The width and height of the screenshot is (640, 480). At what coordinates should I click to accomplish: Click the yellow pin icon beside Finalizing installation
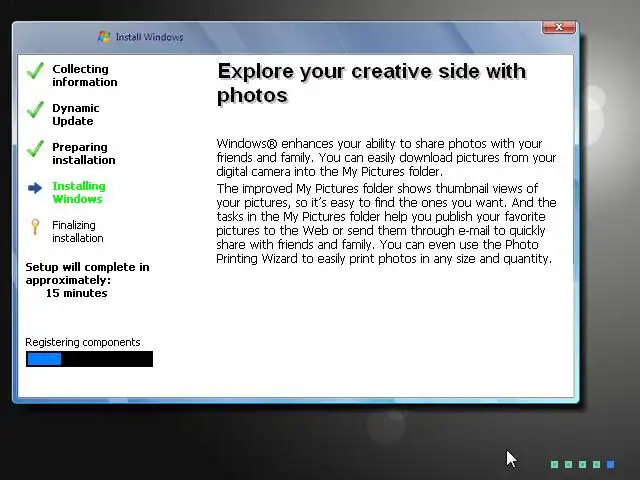point(36,227)
